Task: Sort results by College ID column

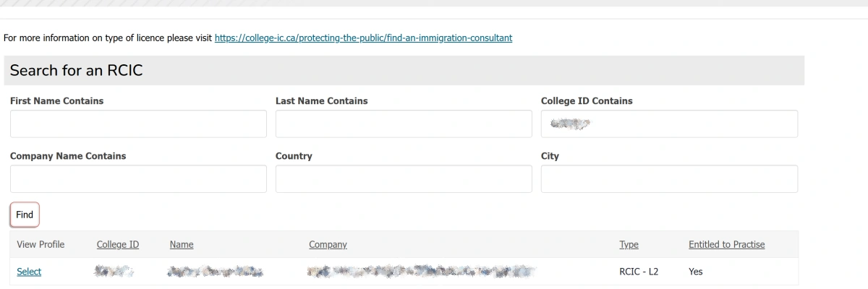Action: point(118,244)
